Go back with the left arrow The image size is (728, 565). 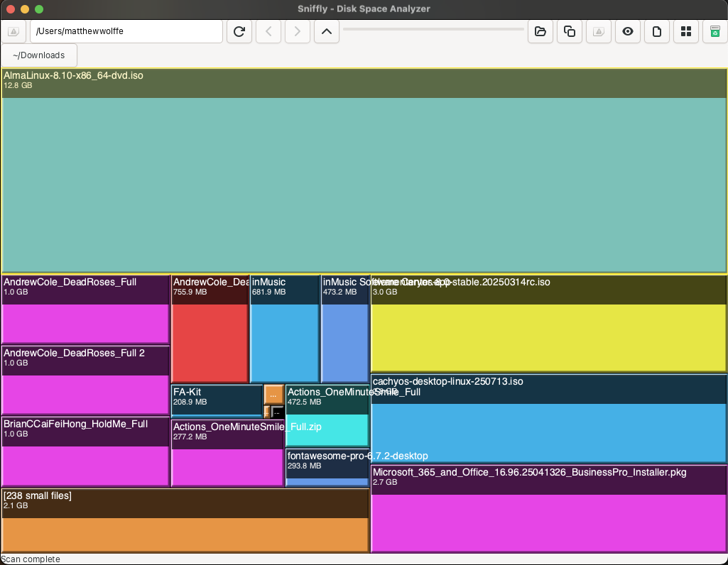tap(268, 31)
